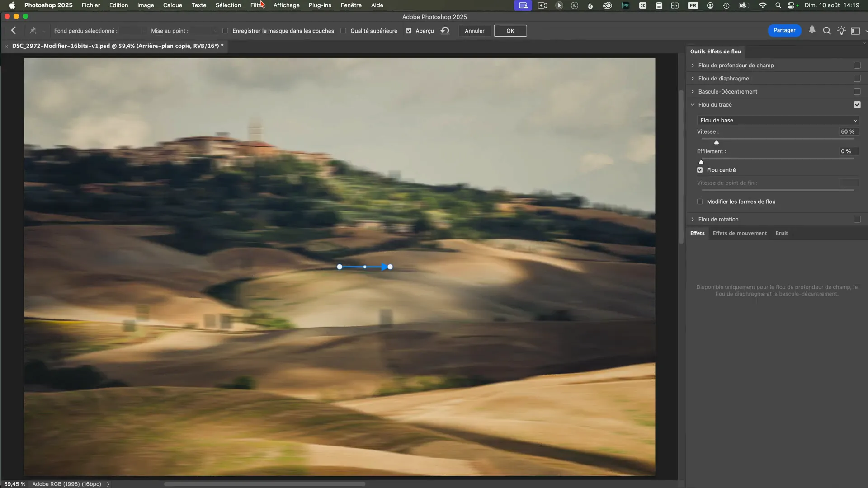868x488 pixels.
Task: Open the Affichage menu
Action: pos(286,5)
